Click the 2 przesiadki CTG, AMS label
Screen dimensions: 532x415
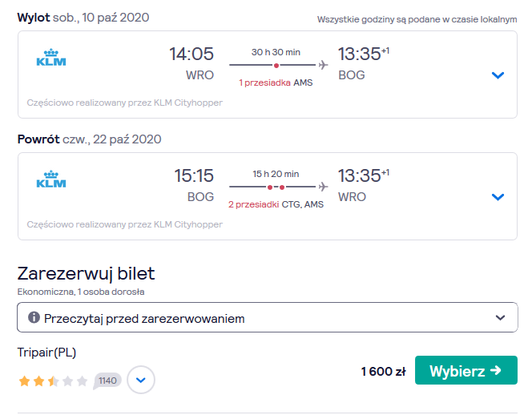(276, 204)
